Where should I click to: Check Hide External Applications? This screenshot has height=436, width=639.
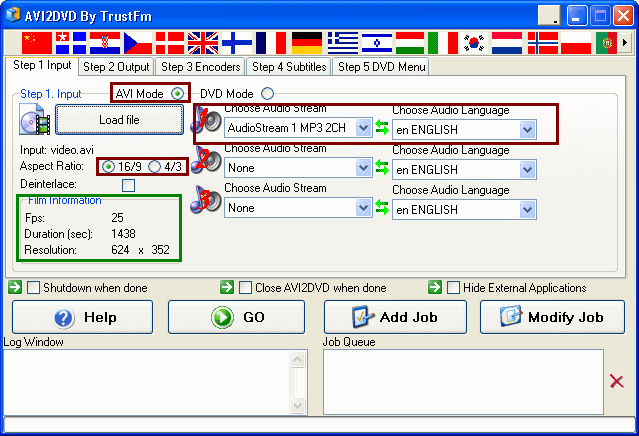[453, 287]
